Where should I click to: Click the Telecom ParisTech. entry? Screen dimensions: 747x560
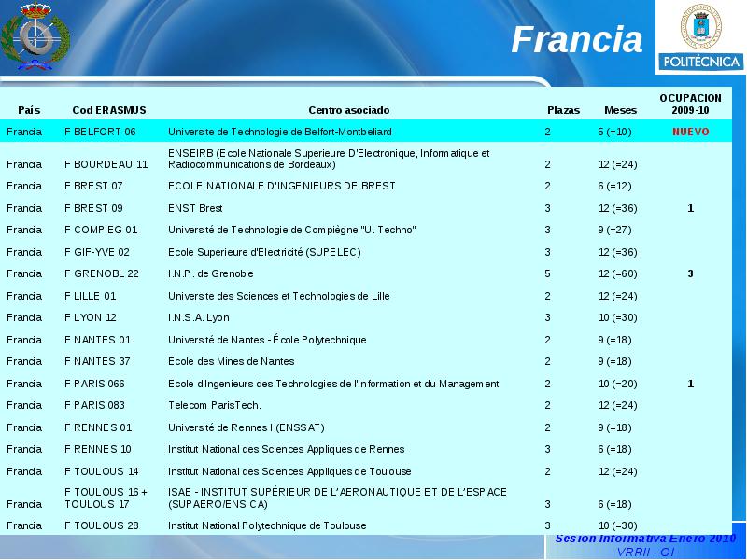(x=215, y=405)
